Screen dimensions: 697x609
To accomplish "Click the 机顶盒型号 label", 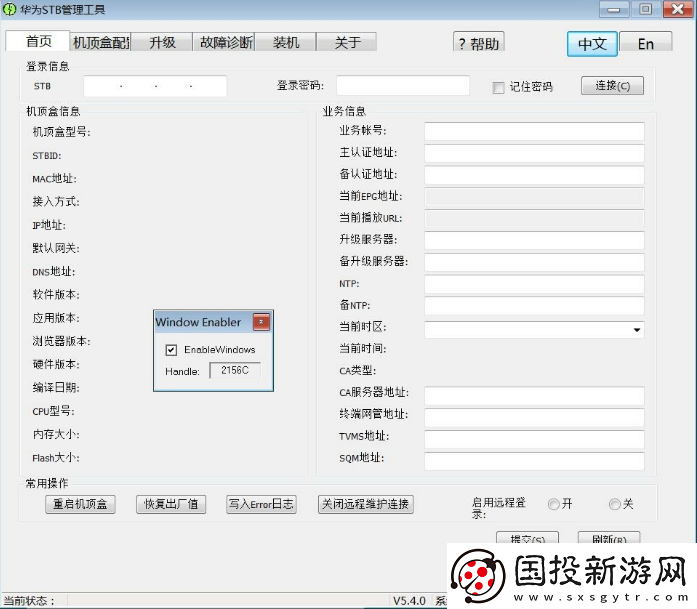I will pyautogui.click(x=61, y=132).
